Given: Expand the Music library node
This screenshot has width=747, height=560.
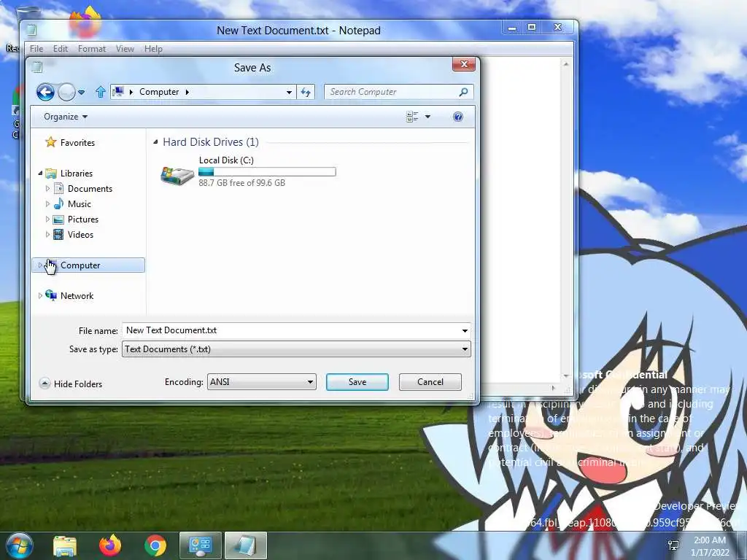Looking at the screenshot, I should click(x=47, y=204).
